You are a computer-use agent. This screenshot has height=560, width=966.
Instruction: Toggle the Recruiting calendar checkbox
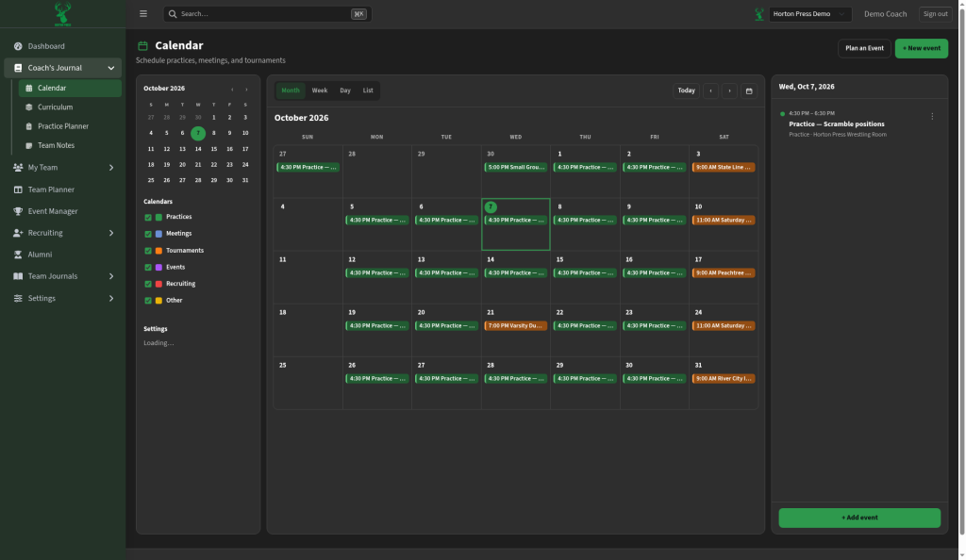[x=148, y=284]
